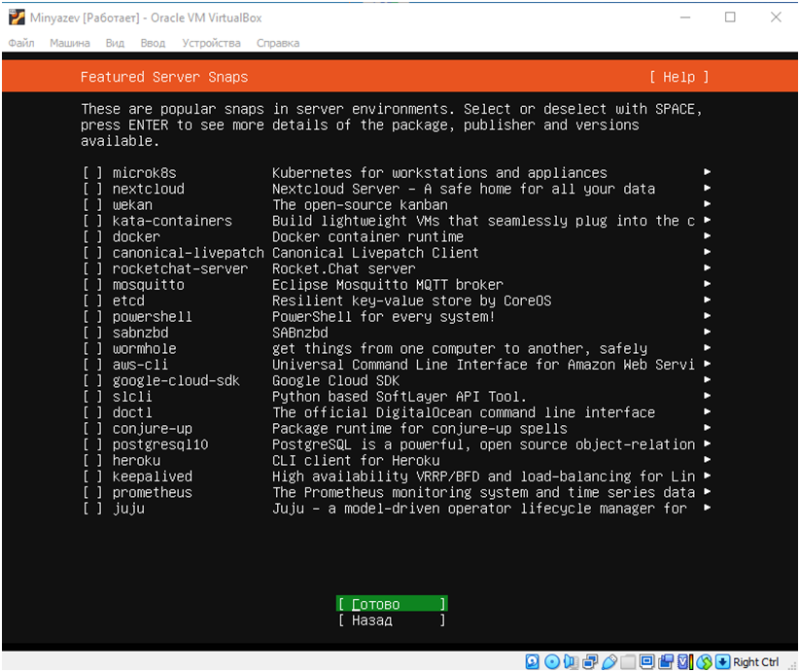This screenshot has width=800, height=672.
Task: Click the slcli snap name
Action: 132,397
